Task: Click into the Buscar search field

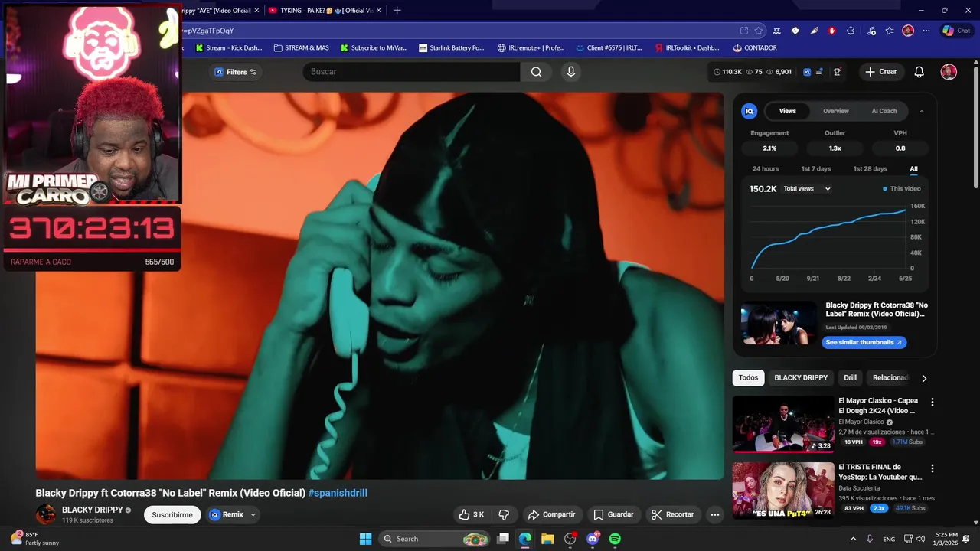Action: [x=411, y=72]
